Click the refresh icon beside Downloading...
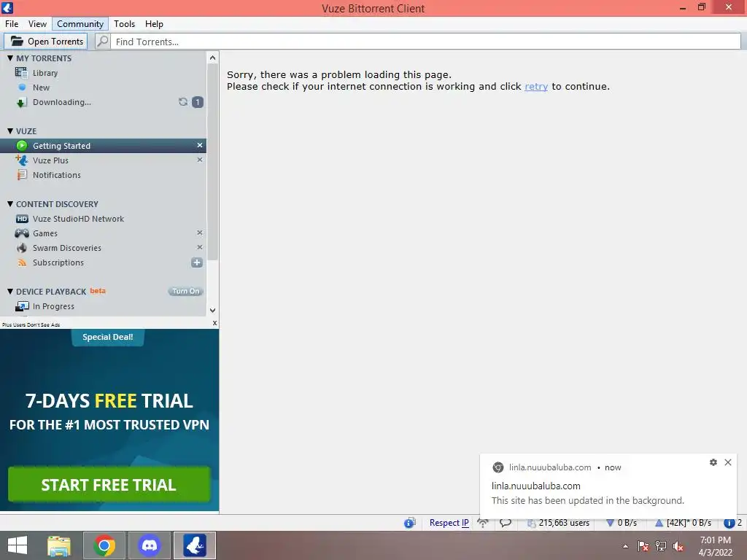The image size is (747, 560). pos(183,102)
